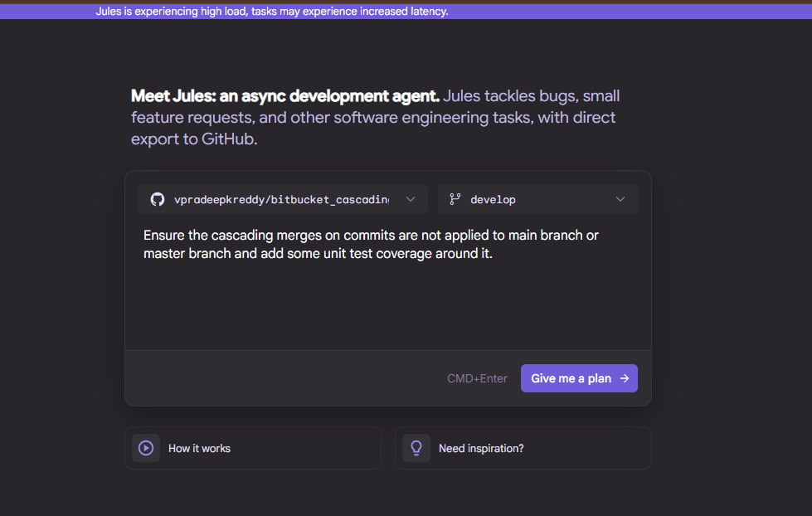Select the develop branch label

(493, 200)
